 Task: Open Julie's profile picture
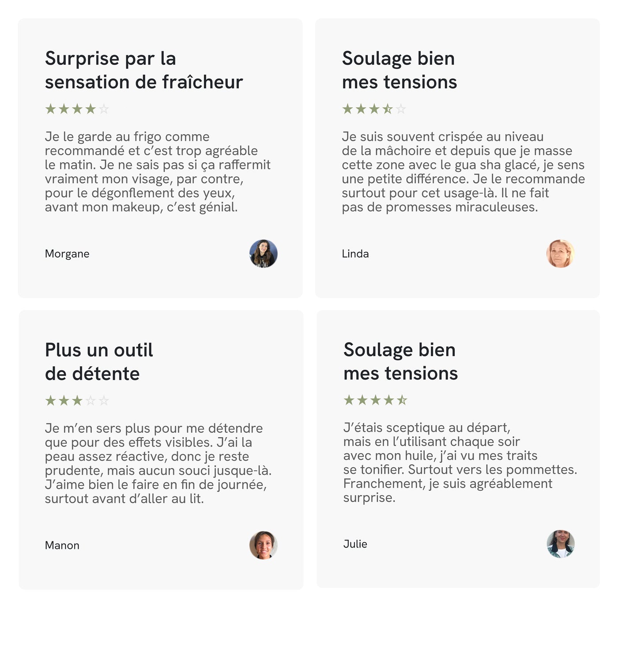click(560, 544)
